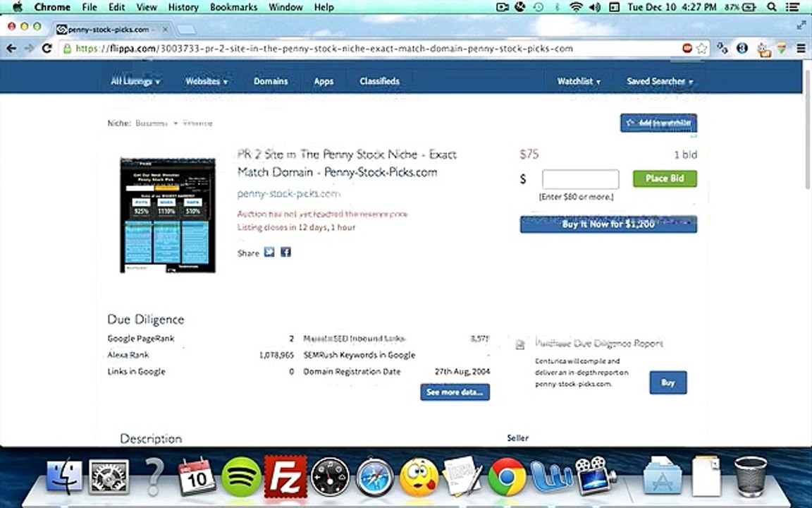The height and width of the screenshot is (508, 812).
Task: Launch FileZilla from the dock
Action: (285, 476)
